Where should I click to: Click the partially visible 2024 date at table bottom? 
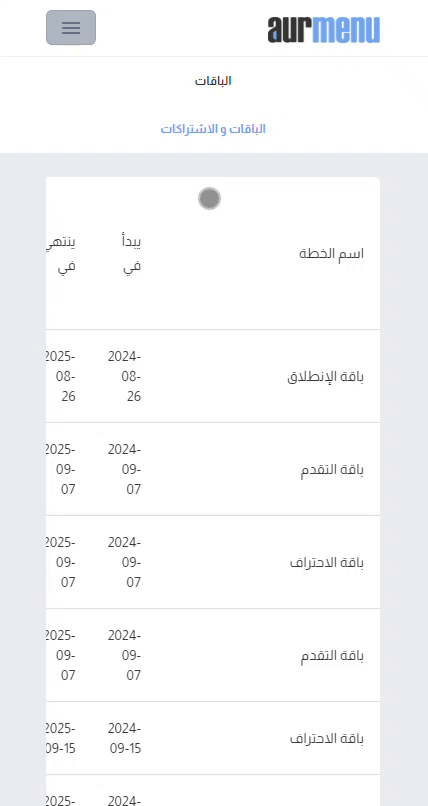click(x=125, y=800)
